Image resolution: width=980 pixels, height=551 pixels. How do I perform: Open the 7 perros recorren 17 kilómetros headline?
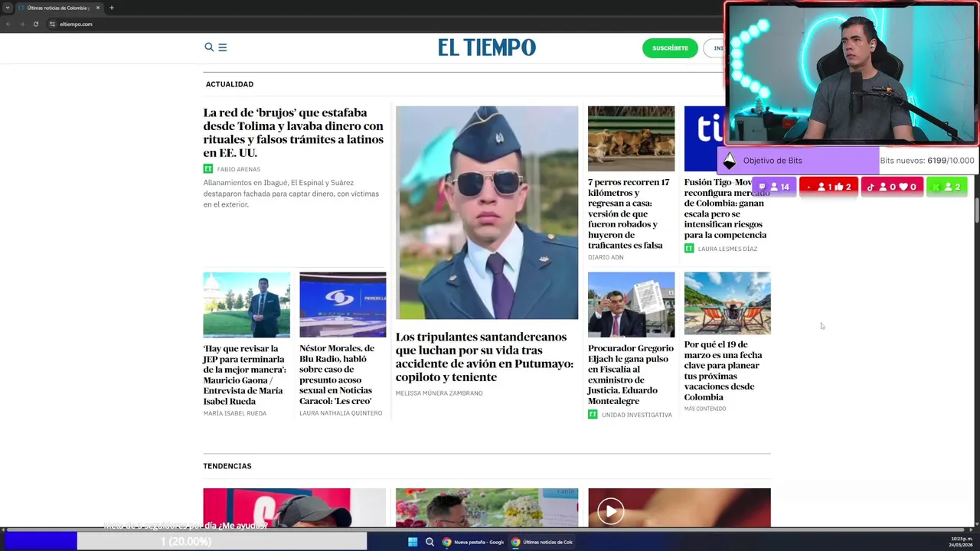click(629, 214)
